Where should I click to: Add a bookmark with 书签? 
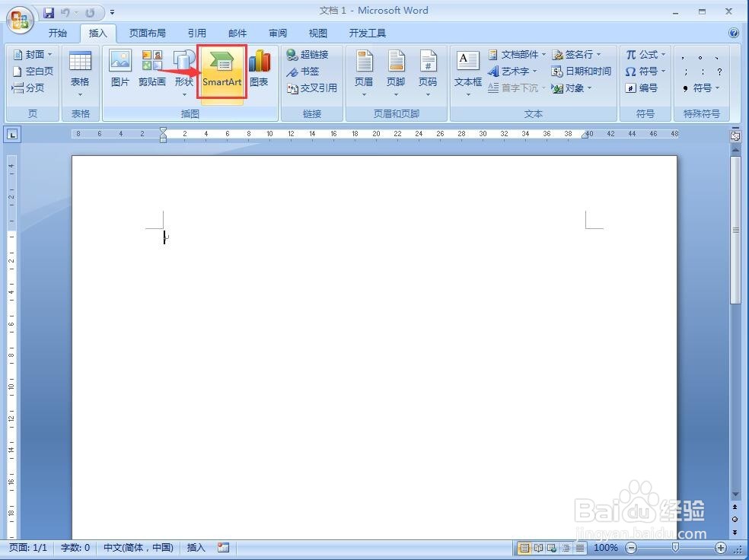click(x=303, y=71)
